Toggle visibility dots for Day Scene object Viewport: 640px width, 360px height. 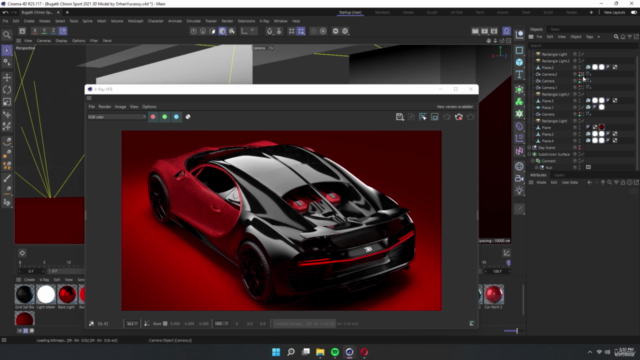(x=580, y=148)
